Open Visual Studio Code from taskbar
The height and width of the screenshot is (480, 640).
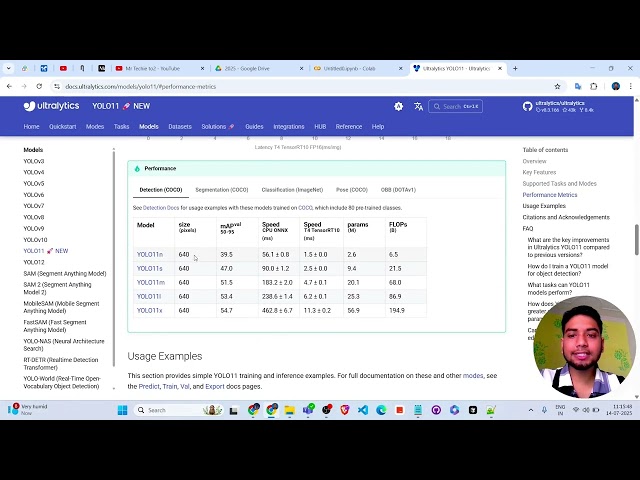pos(363,410)
